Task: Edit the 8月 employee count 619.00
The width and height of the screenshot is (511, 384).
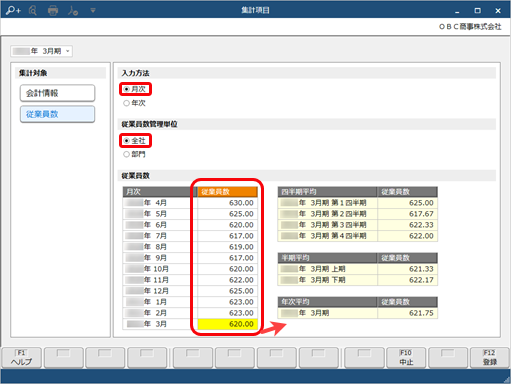Action: (228, 247)
